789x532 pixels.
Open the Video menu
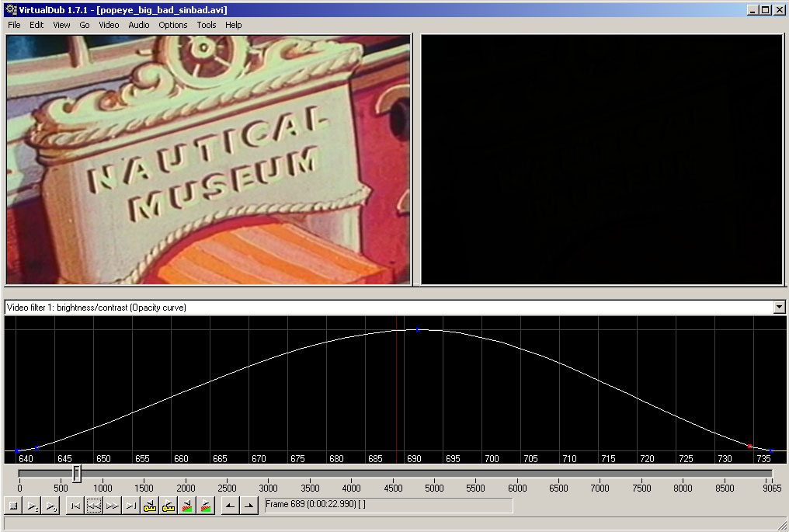[109, 25]
